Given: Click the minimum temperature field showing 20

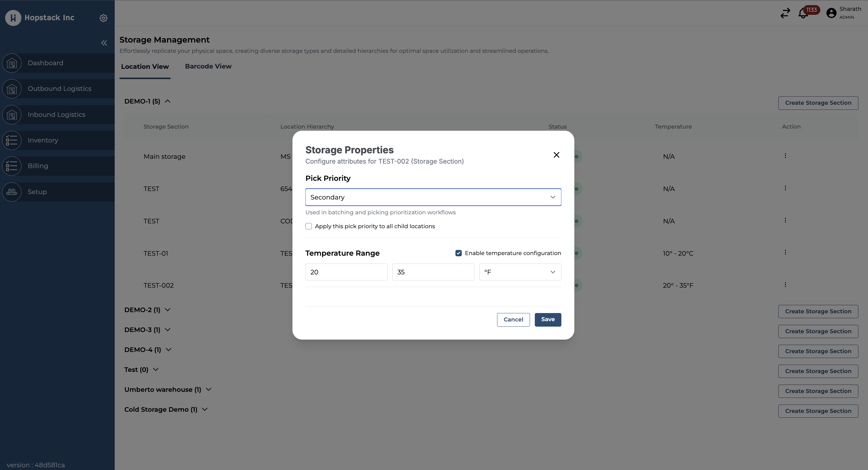Looking at the screenshot, I should pos(346,272).
